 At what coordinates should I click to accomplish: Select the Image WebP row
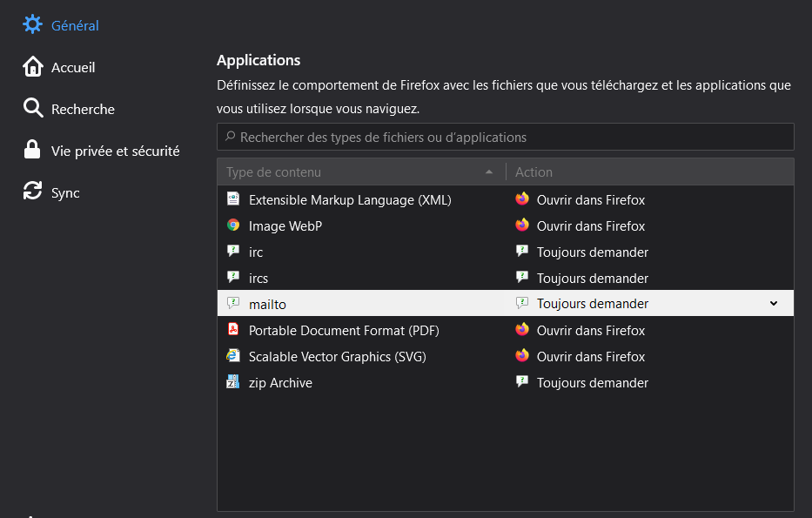(x=506, y=225)
